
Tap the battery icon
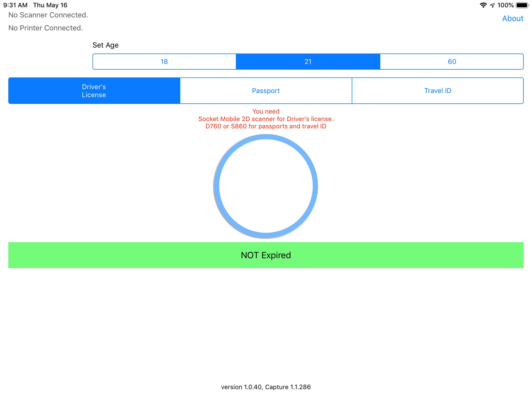click(x=522, y=5)
